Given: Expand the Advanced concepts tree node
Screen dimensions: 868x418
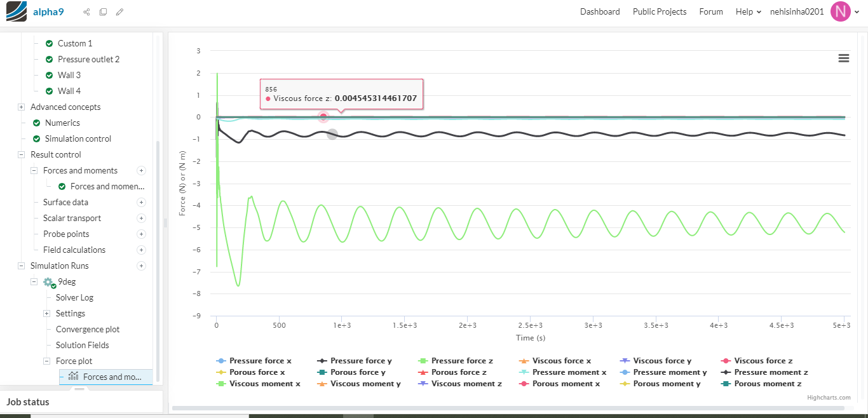Looking at the screenshot, I should [x=21, y=107].
